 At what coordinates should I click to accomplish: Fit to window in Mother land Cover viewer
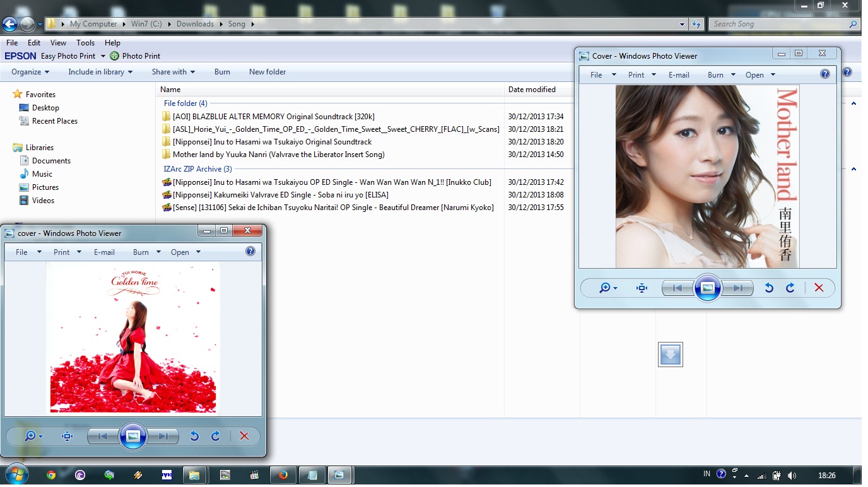click(642, 288)
